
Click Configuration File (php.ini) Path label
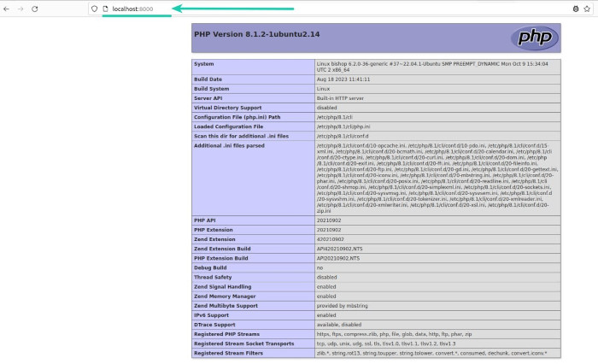click(237, 117)
